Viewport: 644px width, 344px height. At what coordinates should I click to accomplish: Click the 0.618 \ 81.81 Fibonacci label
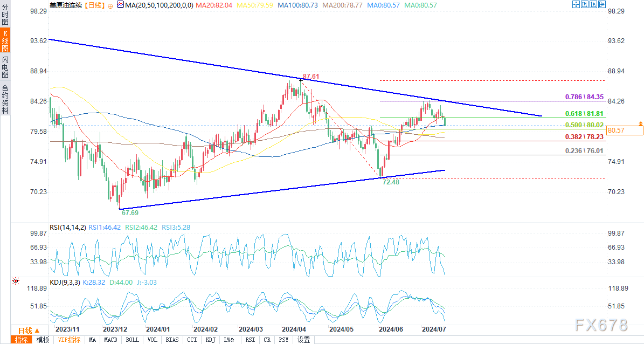click(x=584, y=114)
